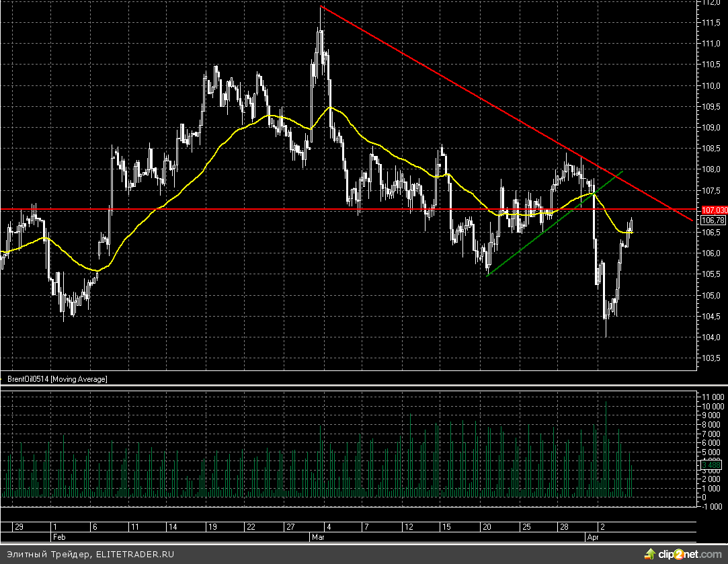The image size is (728, 564).
Task: Click date 19 on the time axis
Action: tap(213, 527)
